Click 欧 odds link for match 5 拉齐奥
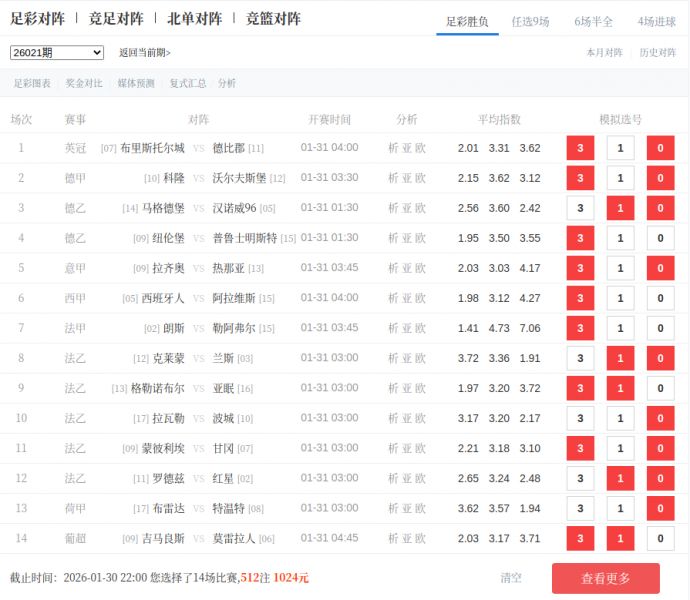Viewport: 690px width, 600px height. tap(420, 268)
